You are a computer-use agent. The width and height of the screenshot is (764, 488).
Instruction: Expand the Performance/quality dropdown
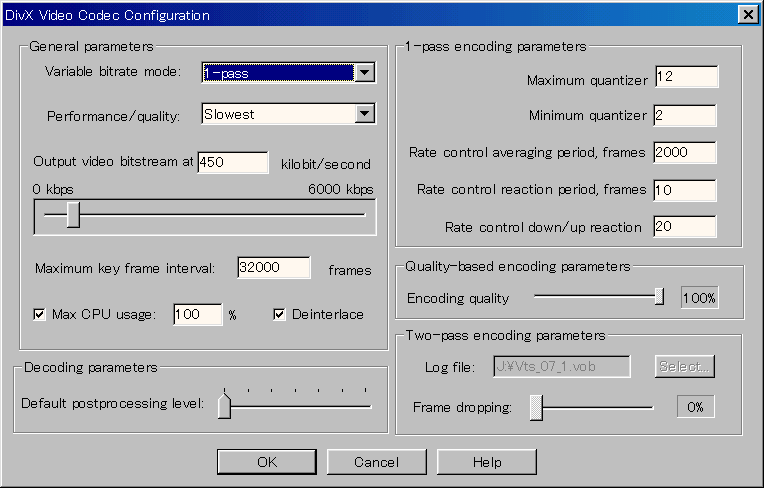coord(365,114)
